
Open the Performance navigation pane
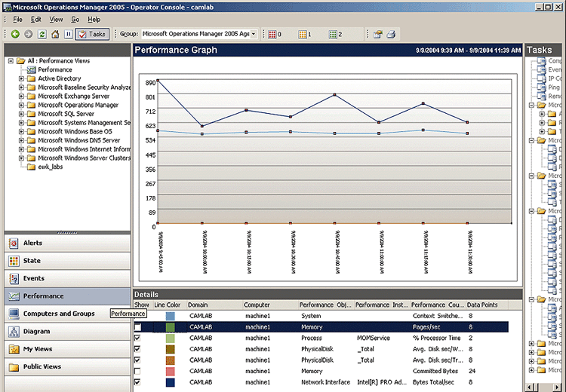(67, 296)
